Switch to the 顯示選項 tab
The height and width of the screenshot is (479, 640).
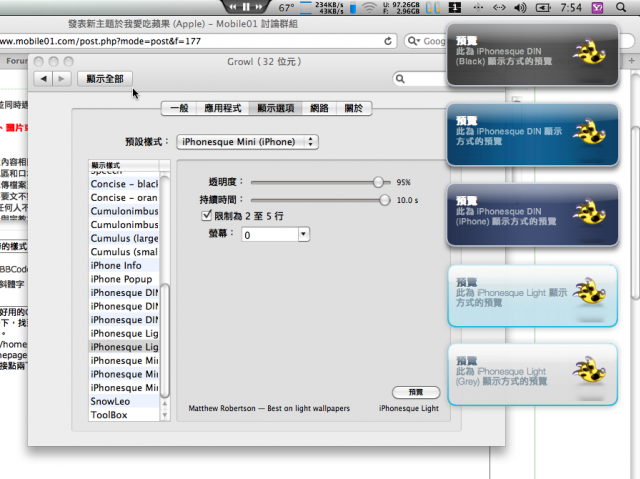pos(276,108)
